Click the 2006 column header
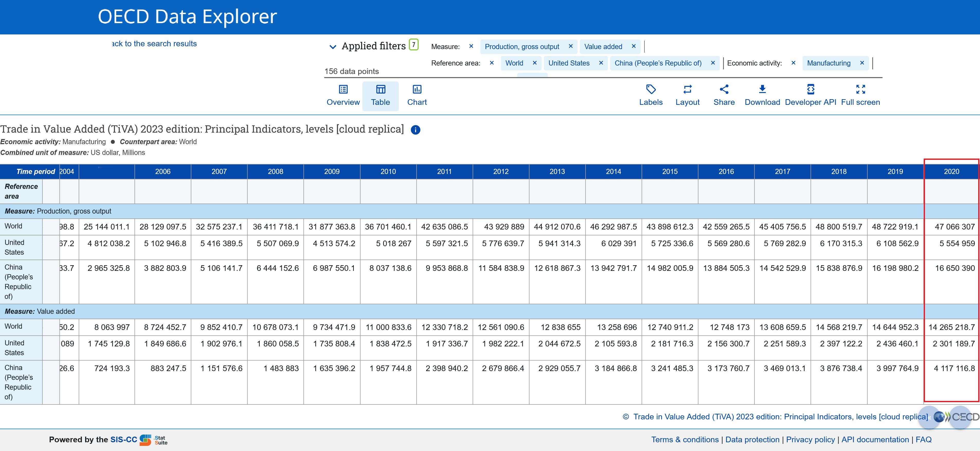The width and height of the screenshot is (980, 451). click(x=163, y=171)
